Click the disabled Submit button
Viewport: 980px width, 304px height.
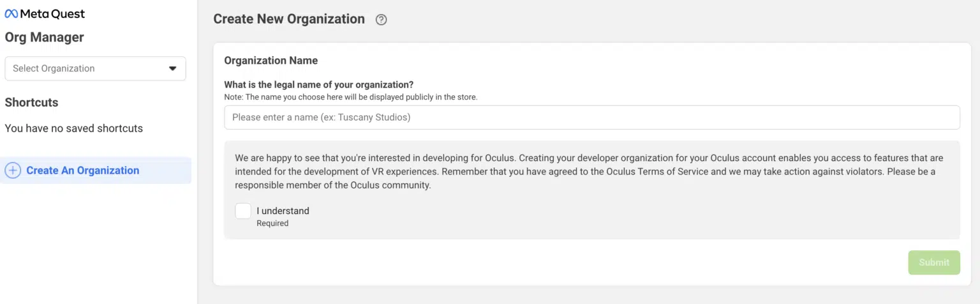pyautogui.click(x=934, y=262)
